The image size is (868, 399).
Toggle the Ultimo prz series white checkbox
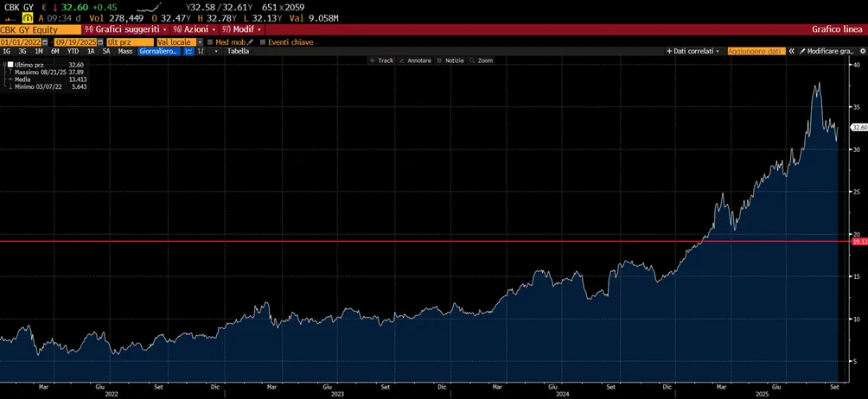coord(10,65)
